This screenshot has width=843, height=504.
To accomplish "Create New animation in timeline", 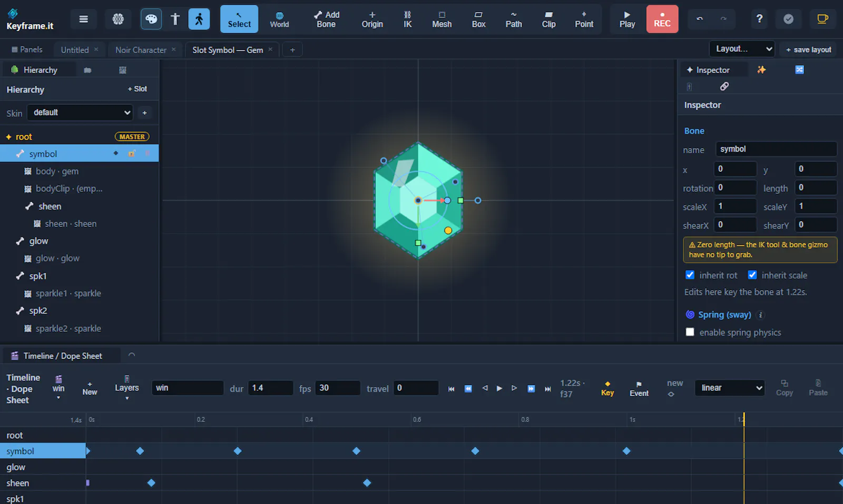I will [90, 388].
